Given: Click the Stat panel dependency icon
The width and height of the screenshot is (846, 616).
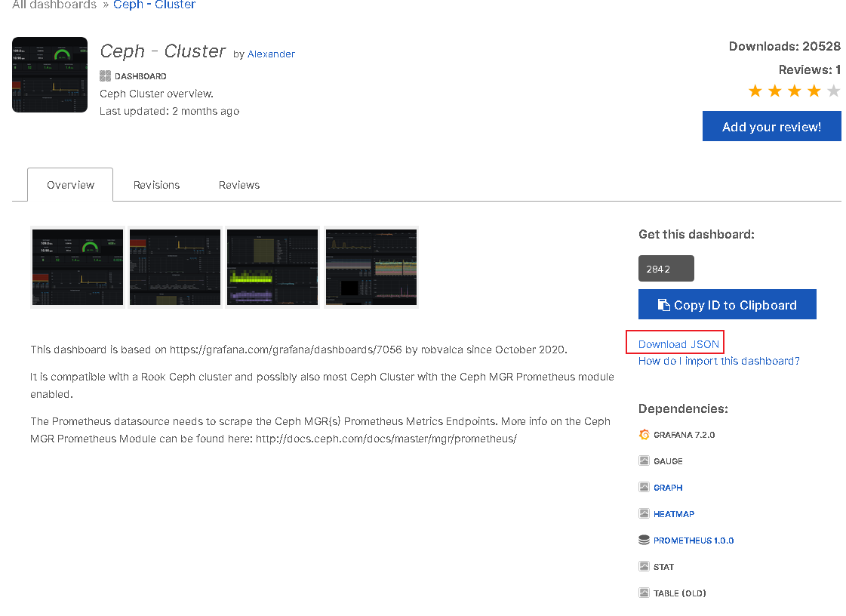Looking at the screenshot, I should (x=644, y=566).
